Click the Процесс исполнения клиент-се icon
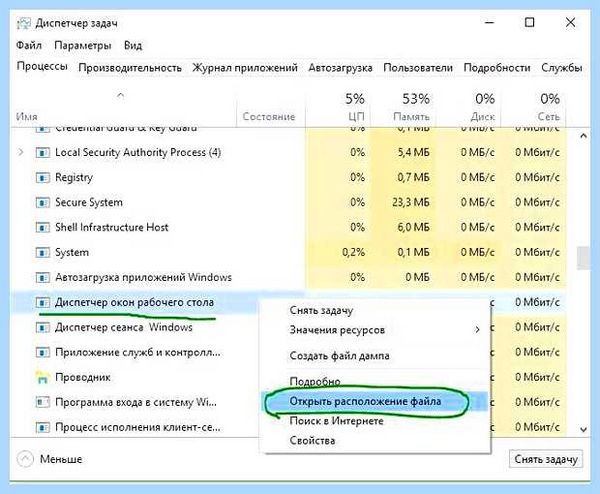600x494 pixels. (x=42, y=427)
